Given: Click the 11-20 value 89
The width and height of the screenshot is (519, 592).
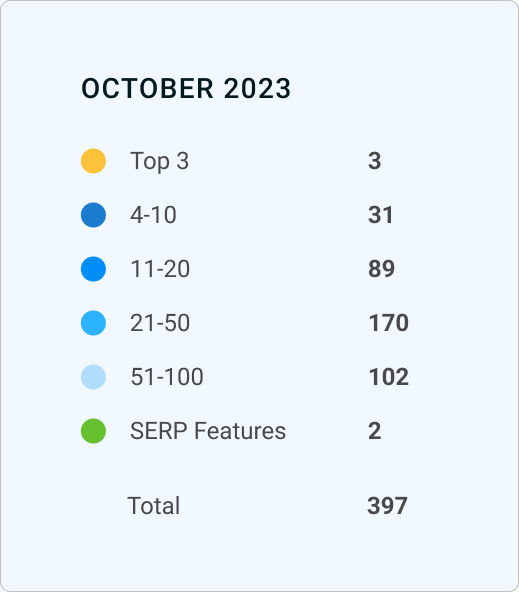Looking at the screenshot, I should click(x=381, y=269).
